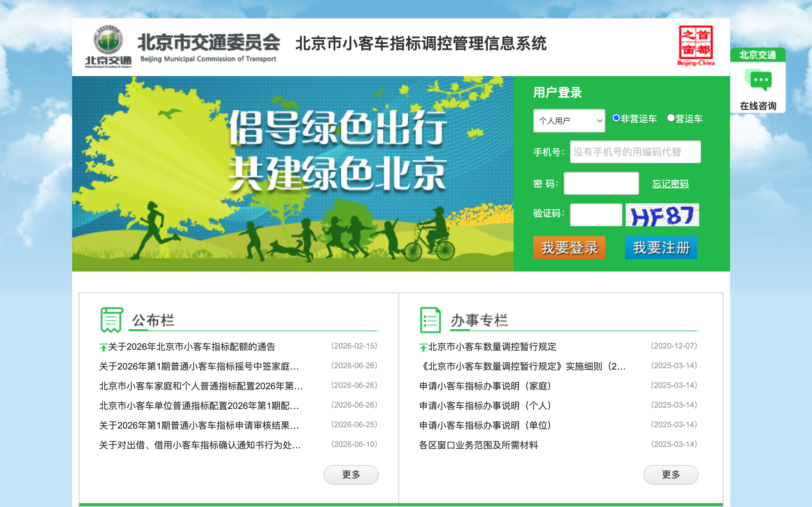This screenshot has width=812, height=507.
Task: Focus the 手机号 input field
Action: click(635, 152)
